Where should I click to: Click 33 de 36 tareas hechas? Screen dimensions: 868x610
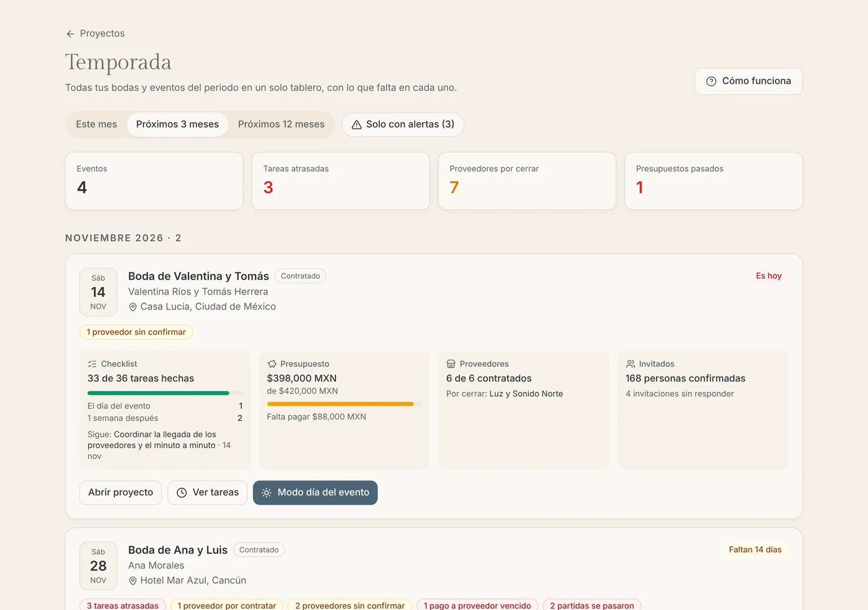tap(141, 379)
